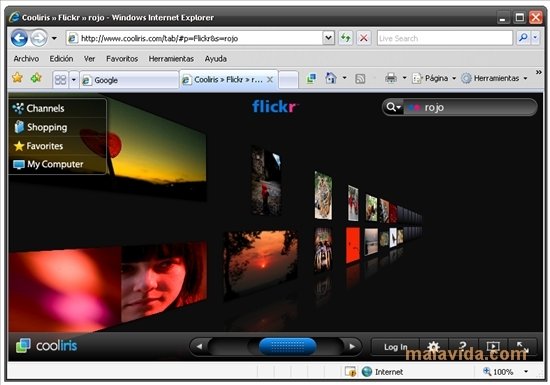Image resolution: width=550 pixels, height=385 pixels.
Task: Open the orange sunset with trees photo
Action: (261, 264)
